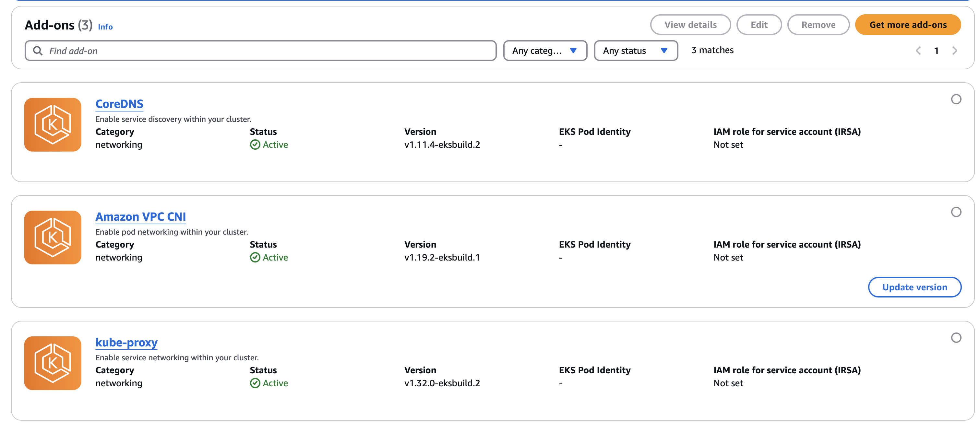Click kube-proxy Active status check icon

coord(255,383)
